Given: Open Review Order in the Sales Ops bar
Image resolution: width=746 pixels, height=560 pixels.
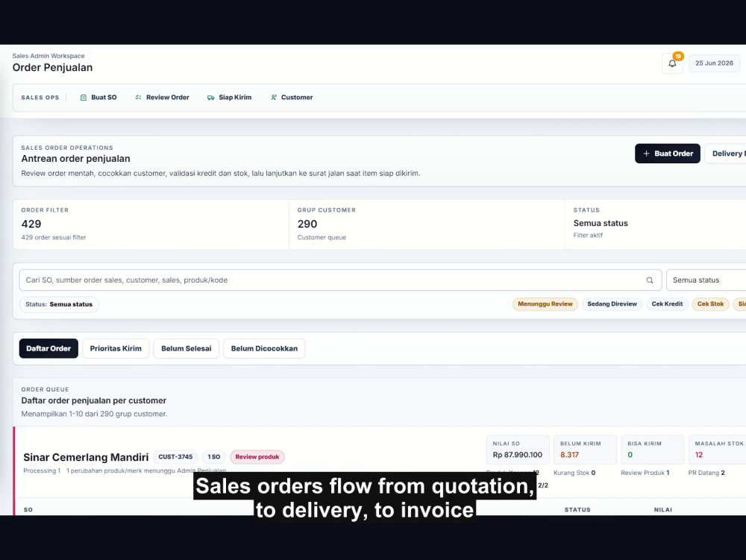Looking at the screenshot, I should [x=162, y=98].
